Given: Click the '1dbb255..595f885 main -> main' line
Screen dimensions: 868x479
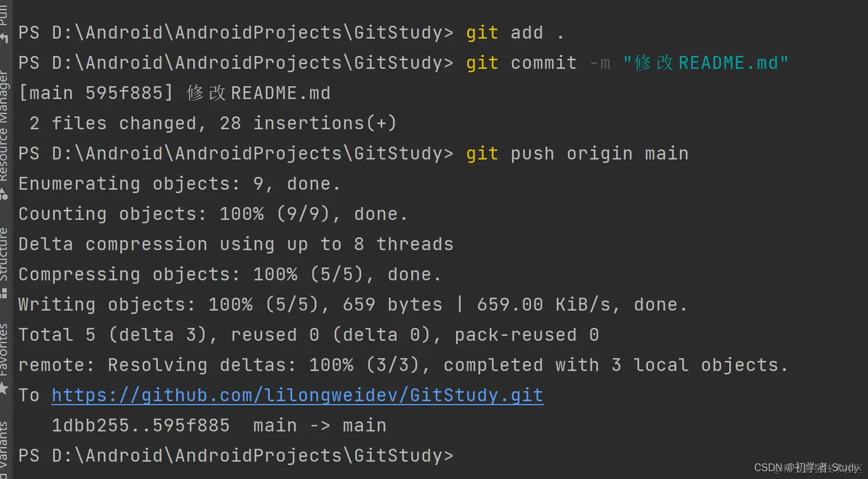Looking at the screenshot, I should 219,425.
